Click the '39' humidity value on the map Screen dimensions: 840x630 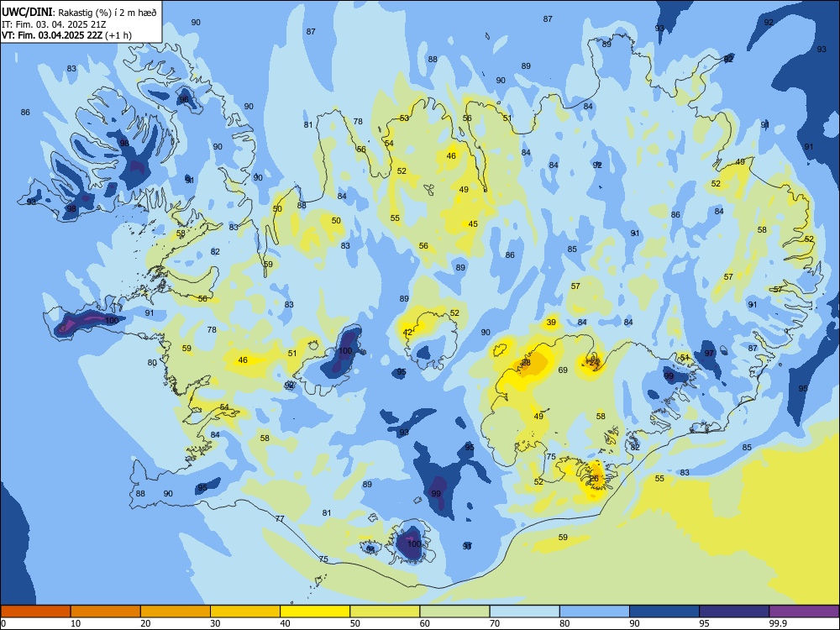click(x=551, y=323)
